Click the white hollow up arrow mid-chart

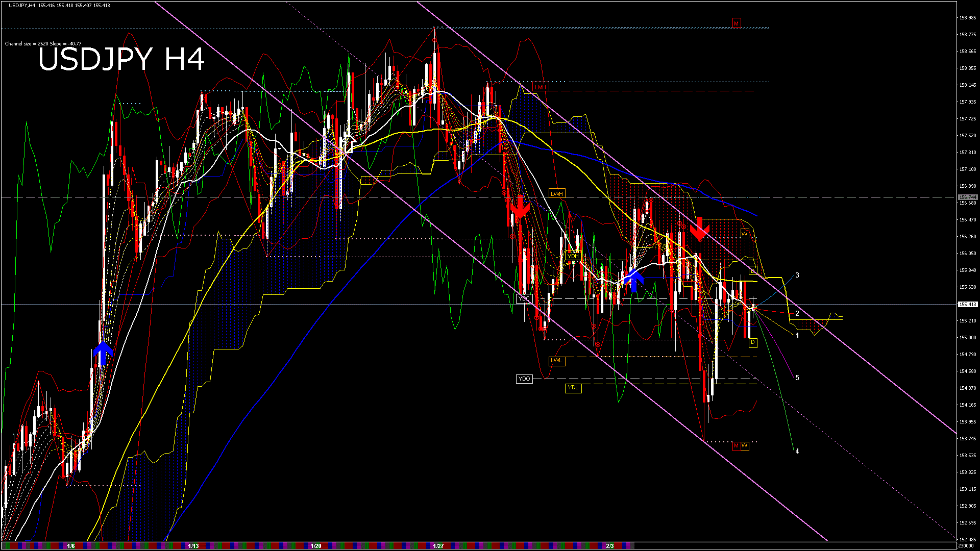(350, 144)
